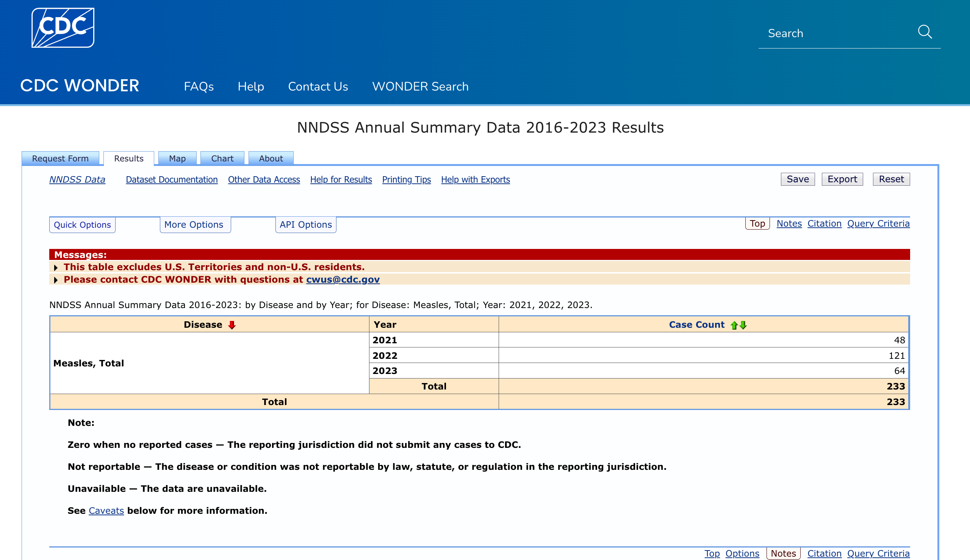Click the 2023 year row cell
Screen dimensions: 970x560
(434, 371)
